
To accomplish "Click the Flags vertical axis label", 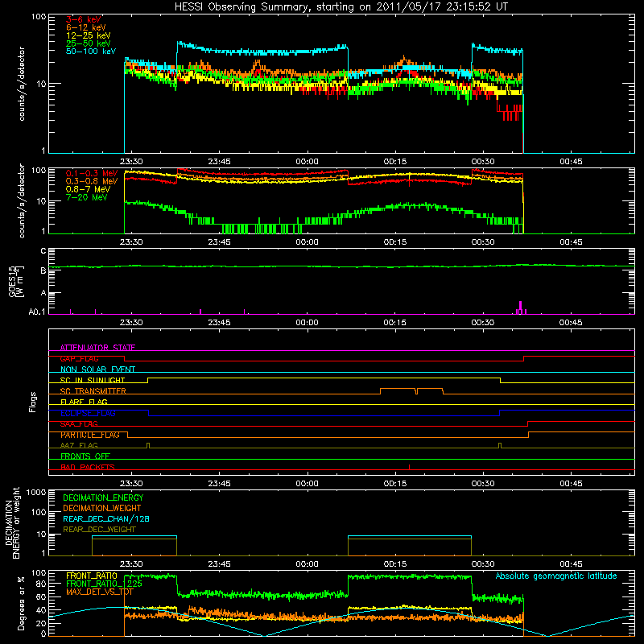I will click(33, 402).
